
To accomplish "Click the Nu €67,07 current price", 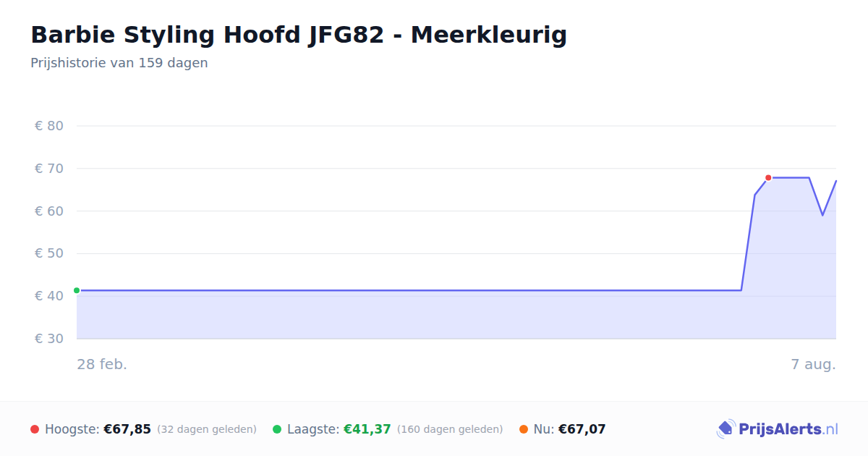I will click(582, 429).
